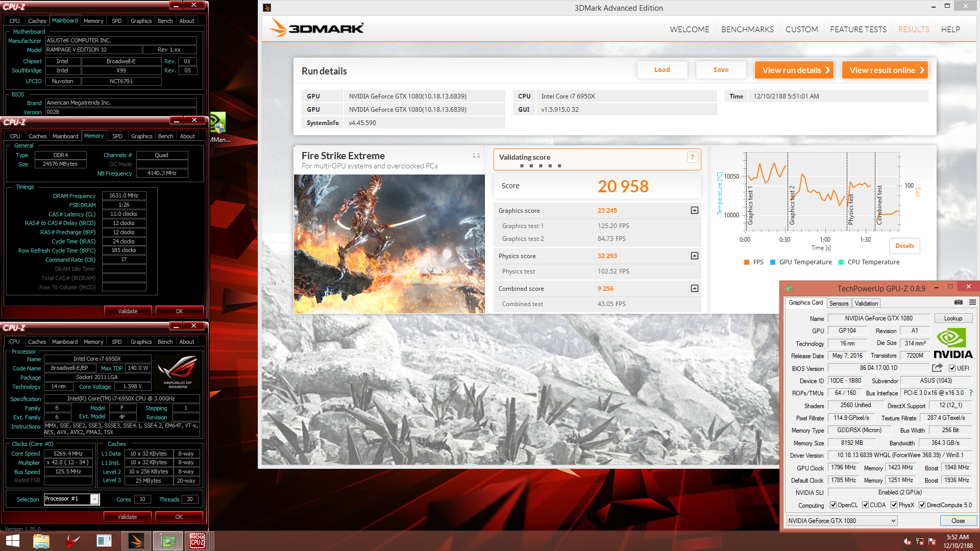Click the ROG CPU-Z taskbar icon
The image size is (980, 551).
click(x=198, y=541)
